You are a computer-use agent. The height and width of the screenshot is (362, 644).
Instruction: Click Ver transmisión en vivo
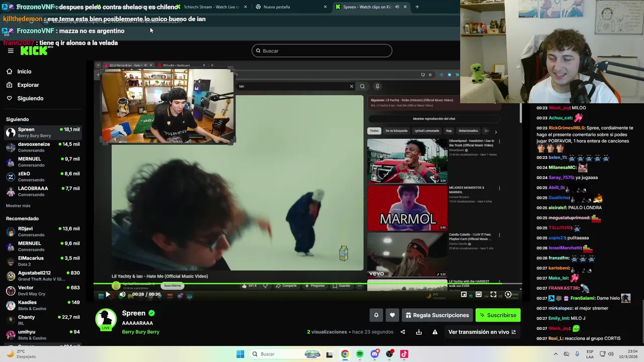tap(482, 332)
